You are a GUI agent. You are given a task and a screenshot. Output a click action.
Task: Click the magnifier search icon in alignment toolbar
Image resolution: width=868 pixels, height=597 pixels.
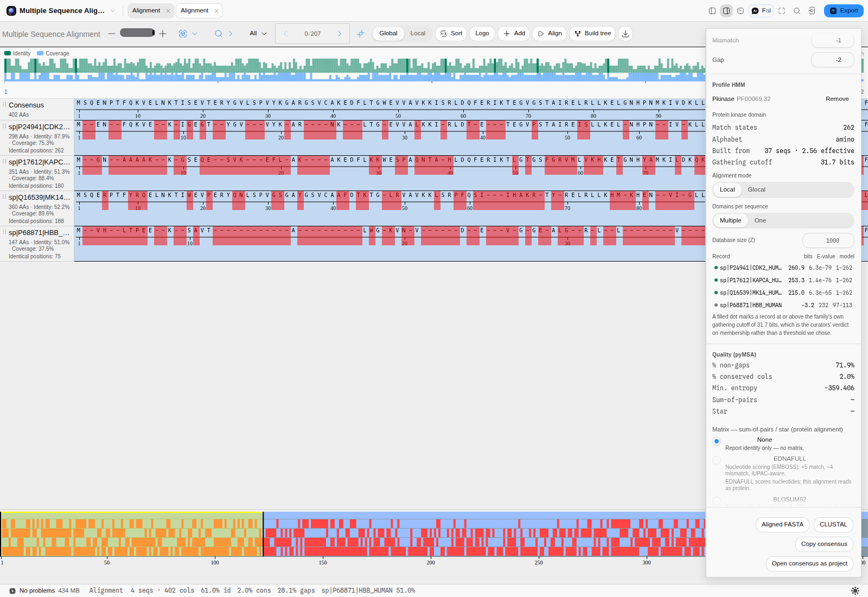pos(219,34)
